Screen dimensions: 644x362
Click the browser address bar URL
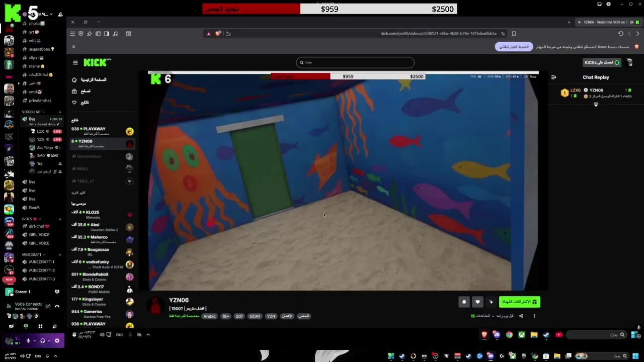point(439,34)
